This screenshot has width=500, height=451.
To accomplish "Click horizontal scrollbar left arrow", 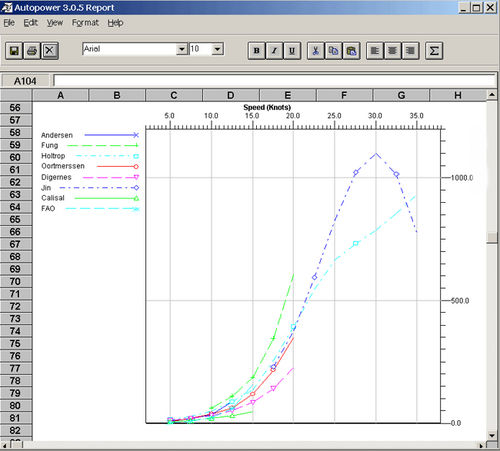I will click(x=4, y=445).
